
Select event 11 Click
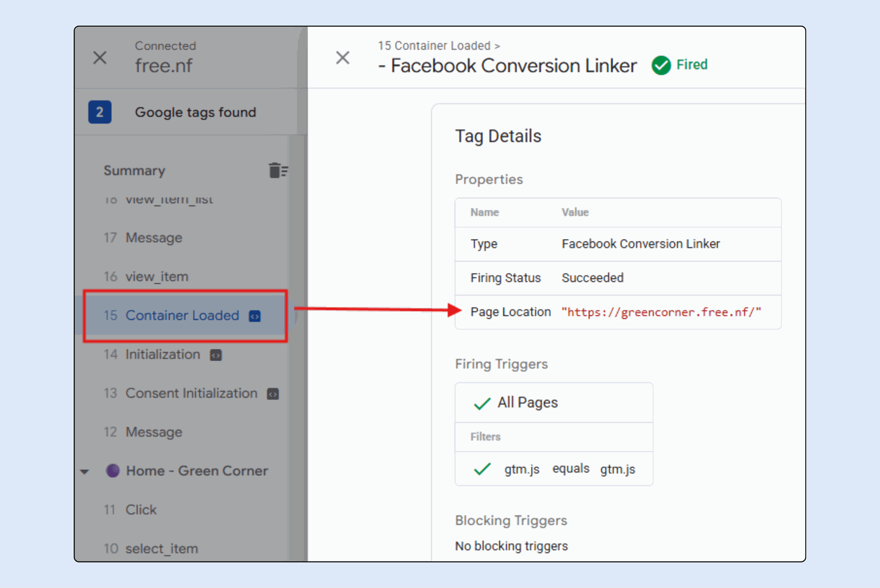tap(141, 510)
